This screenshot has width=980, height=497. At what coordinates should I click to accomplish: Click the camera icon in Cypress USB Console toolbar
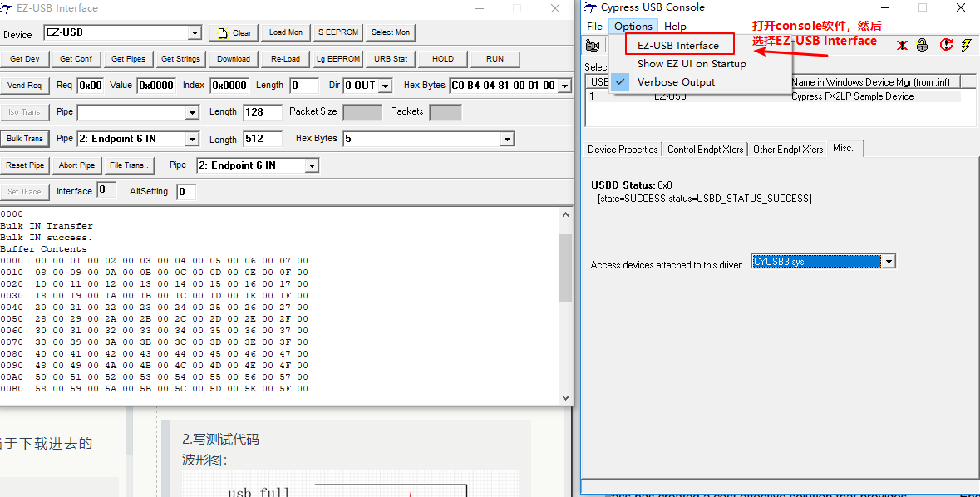[x=593, y=45]
